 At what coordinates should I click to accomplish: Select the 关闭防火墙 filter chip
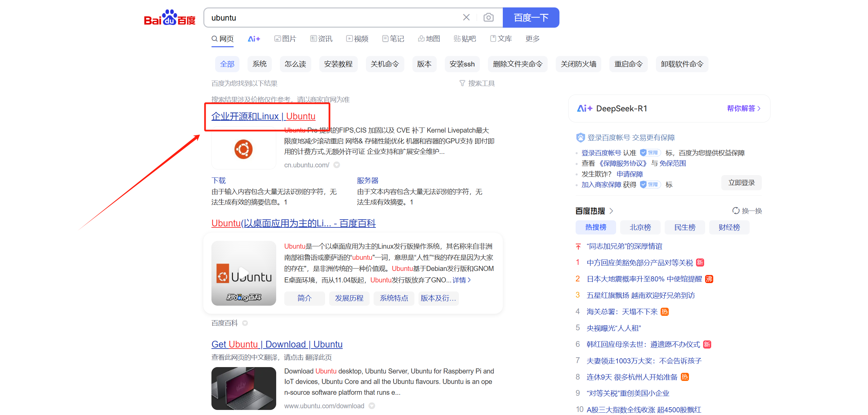(x=578, y=64)
